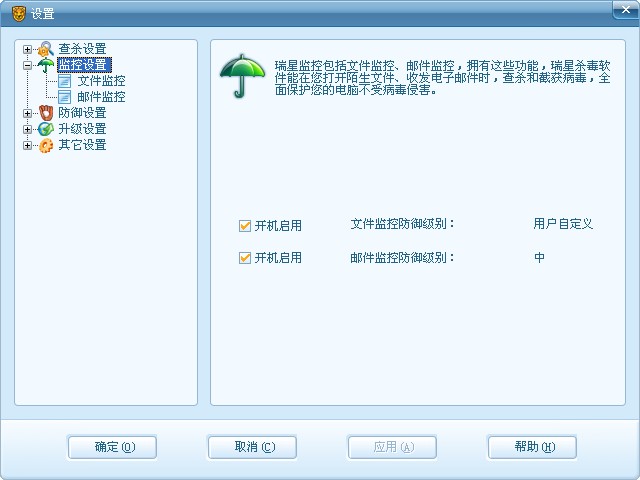
Task: Click the 用户自定义 level value
Action: [x=563, y=224]
